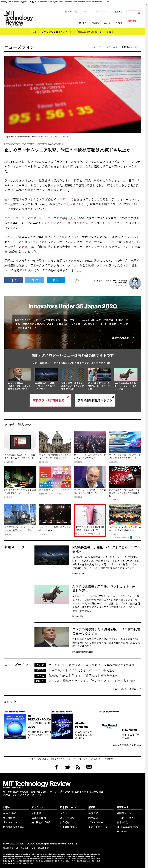Click the 有料プランの詳細を見る button
The image size is (148, 868).
click(50, 400)
